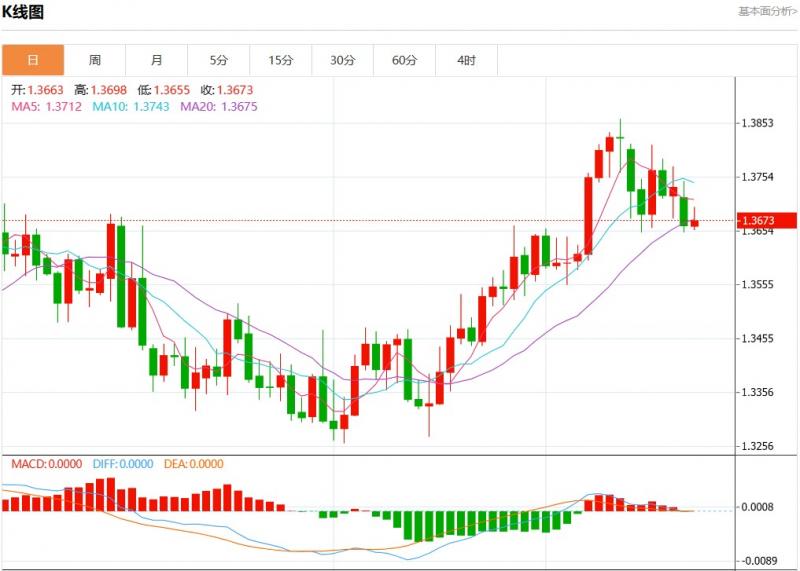
Task: Click the DEA indicator value label
Action: (194, 464)
